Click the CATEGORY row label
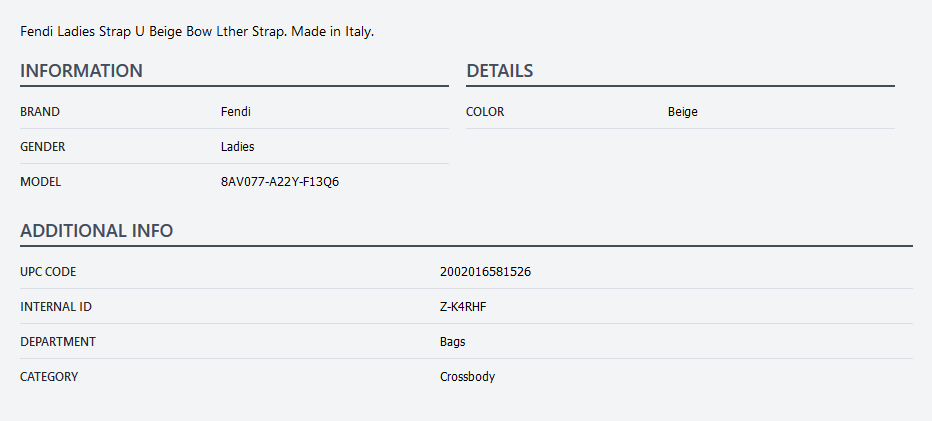Viewport: 932px width, 421px height. 49,377
